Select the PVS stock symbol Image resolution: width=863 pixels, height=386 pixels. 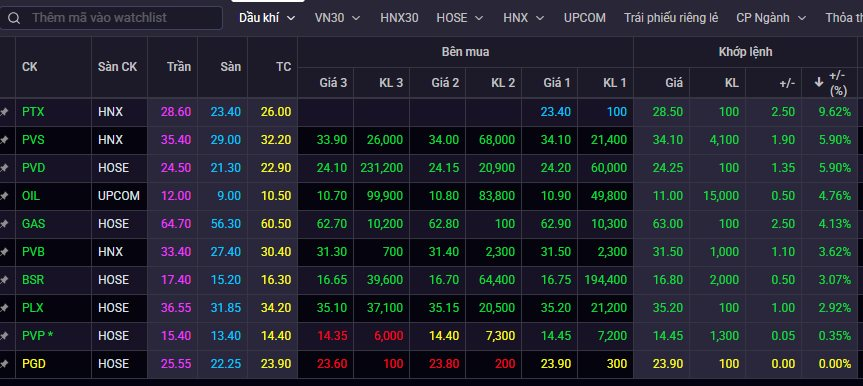pos(33,140)
